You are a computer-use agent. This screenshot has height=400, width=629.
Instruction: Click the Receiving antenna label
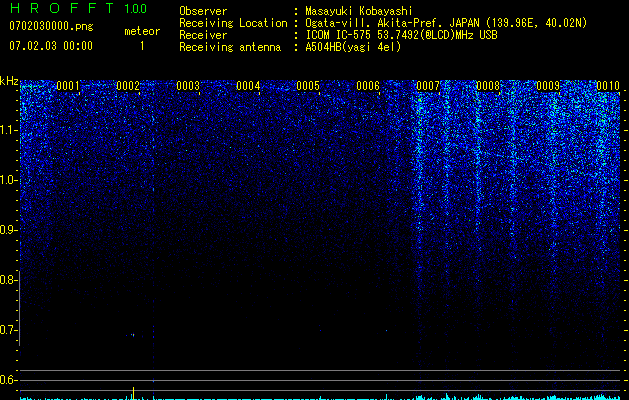tap(230, 47)
